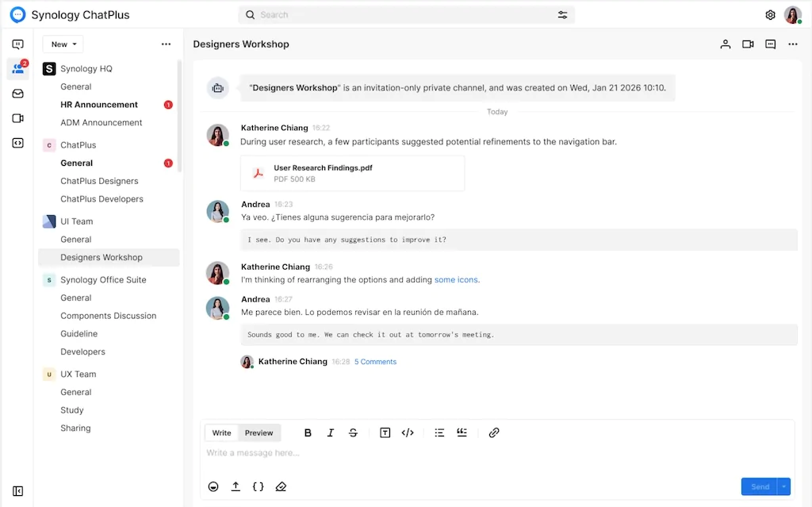Apply strikethrough formatting
812x507 pixels.
point(353,433)
